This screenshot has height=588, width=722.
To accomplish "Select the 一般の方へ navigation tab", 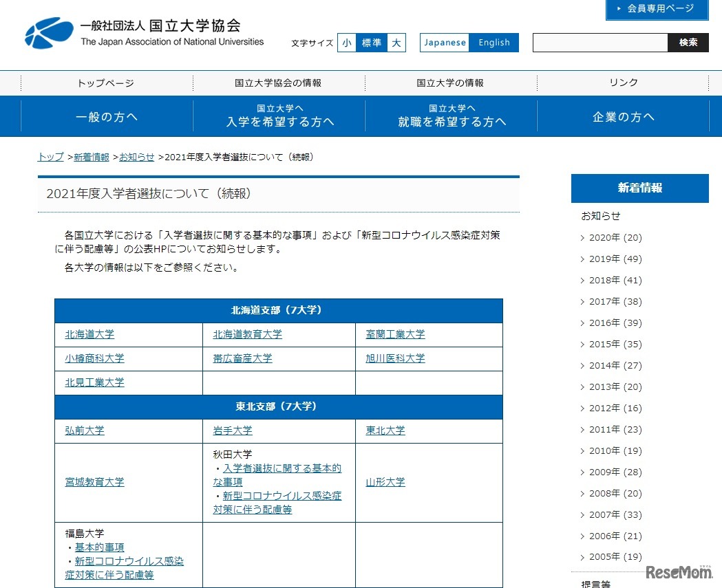I will (106, 116).
